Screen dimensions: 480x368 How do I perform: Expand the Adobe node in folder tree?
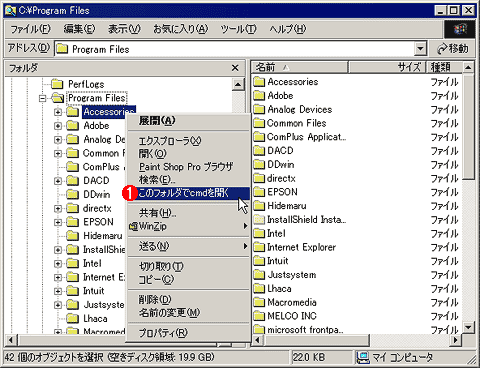(58, 126)
